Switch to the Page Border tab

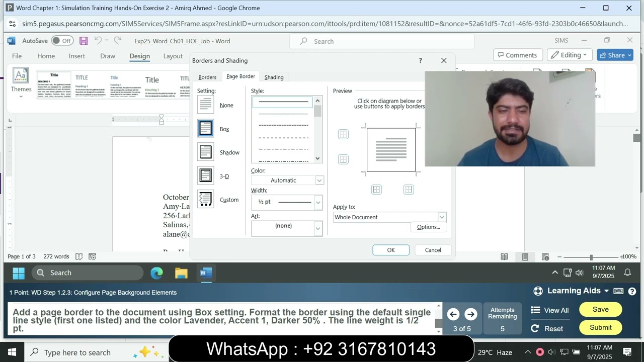pos(240,76)
